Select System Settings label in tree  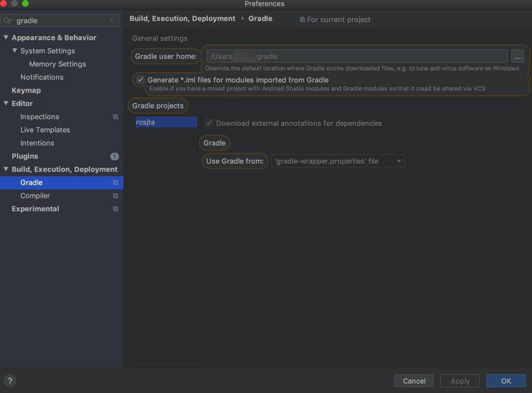point(48,51)
